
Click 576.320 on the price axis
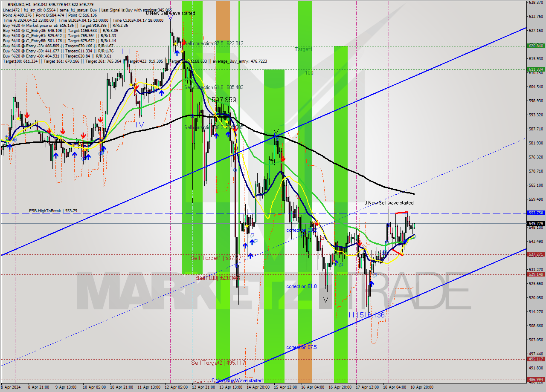point(536,157)
